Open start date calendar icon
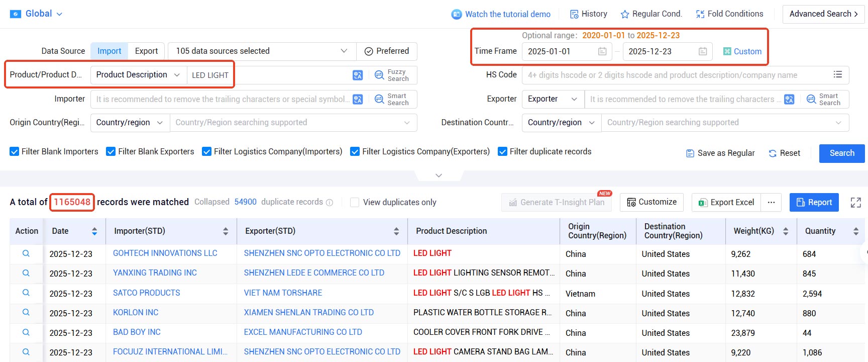The image size is (868, 362). [602, 51]
